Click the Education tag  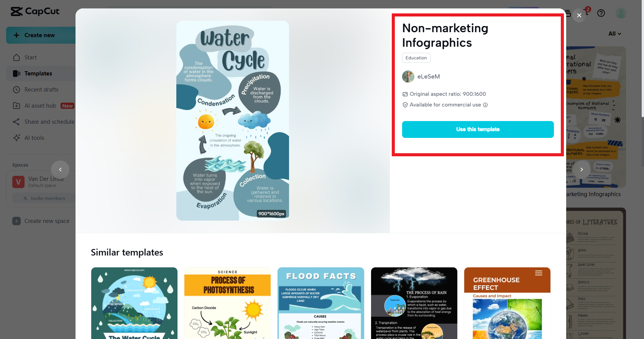[416, 58]
